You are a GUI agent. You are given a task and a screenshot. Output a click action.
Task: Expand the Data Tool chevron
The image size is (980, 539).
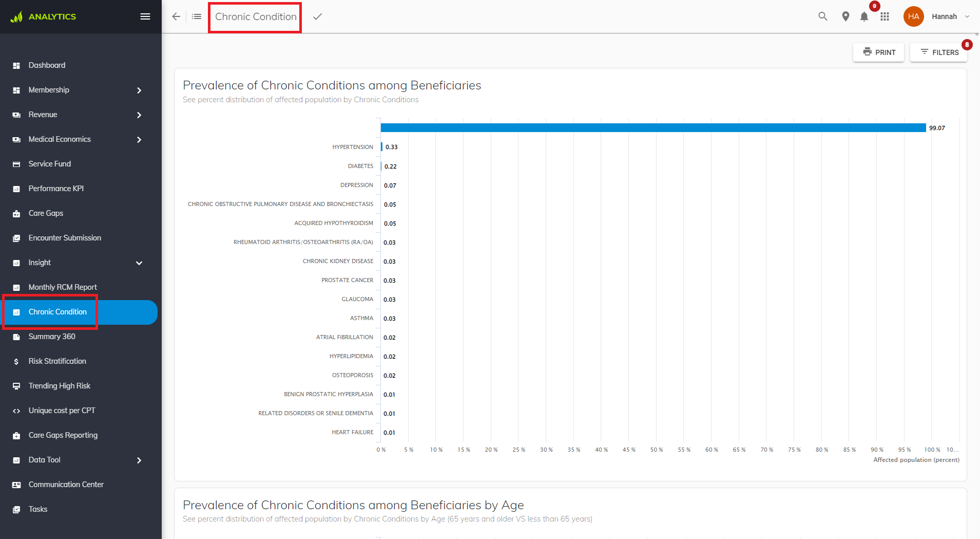139,460
